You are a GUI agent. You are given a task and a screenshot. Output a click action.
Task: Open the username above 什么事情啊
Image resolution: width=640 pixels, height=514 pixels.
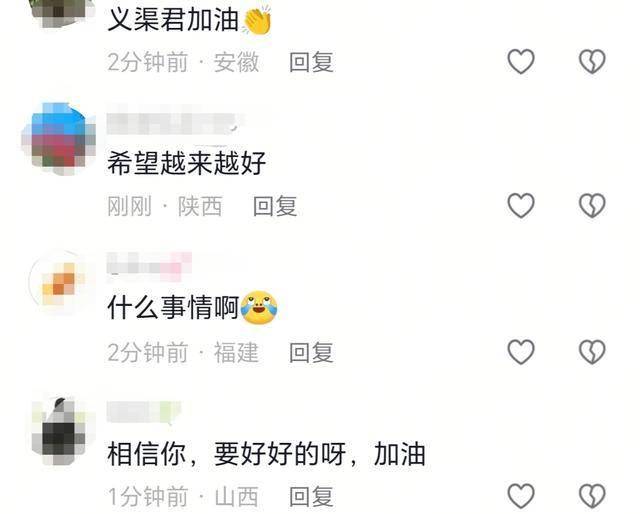(149, 266)
